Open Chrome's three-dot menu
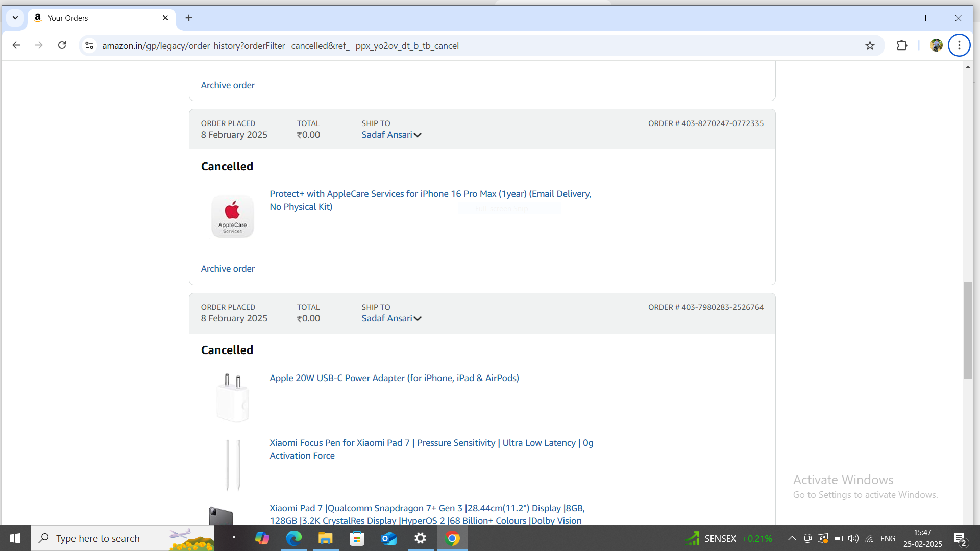This screenshot has width=980, height=551. point(959,45)
